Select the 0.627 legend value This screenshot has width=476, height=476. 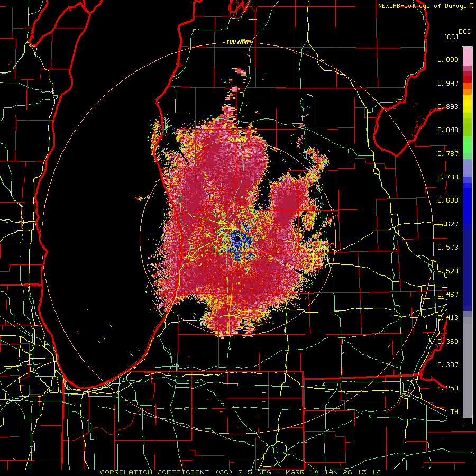click(x=448, y=224)
